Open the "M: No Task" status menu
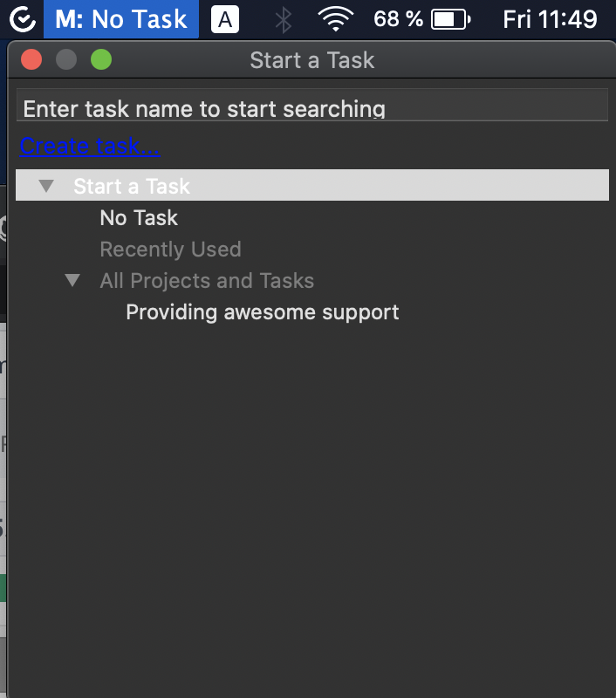 (x=120, y=18)
